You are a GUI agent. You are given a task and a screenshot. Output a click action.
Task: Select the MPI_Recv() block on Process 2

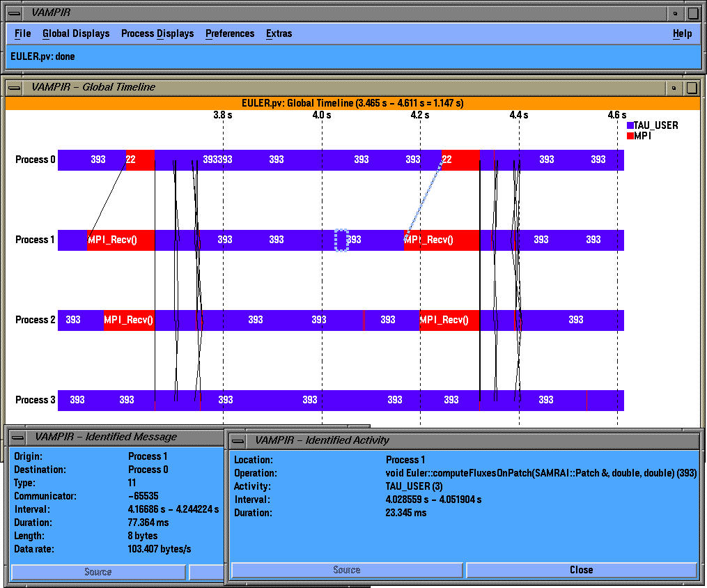[130, 320]
